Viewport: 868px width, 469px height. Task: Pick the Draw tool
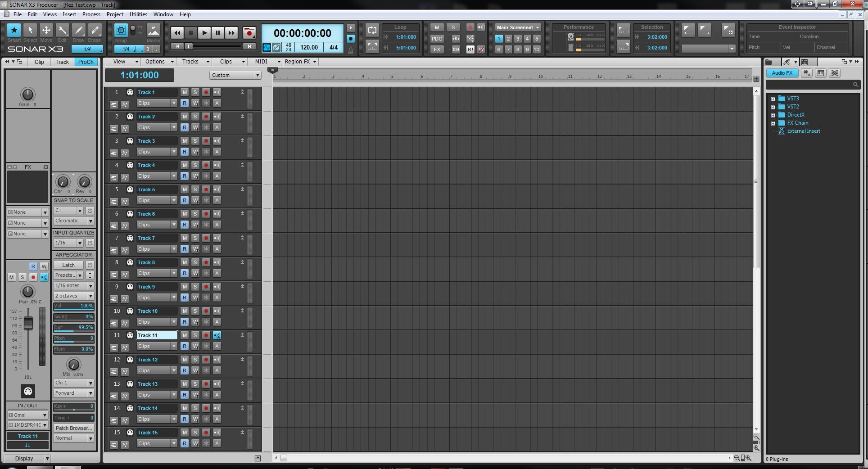[78, 31]
